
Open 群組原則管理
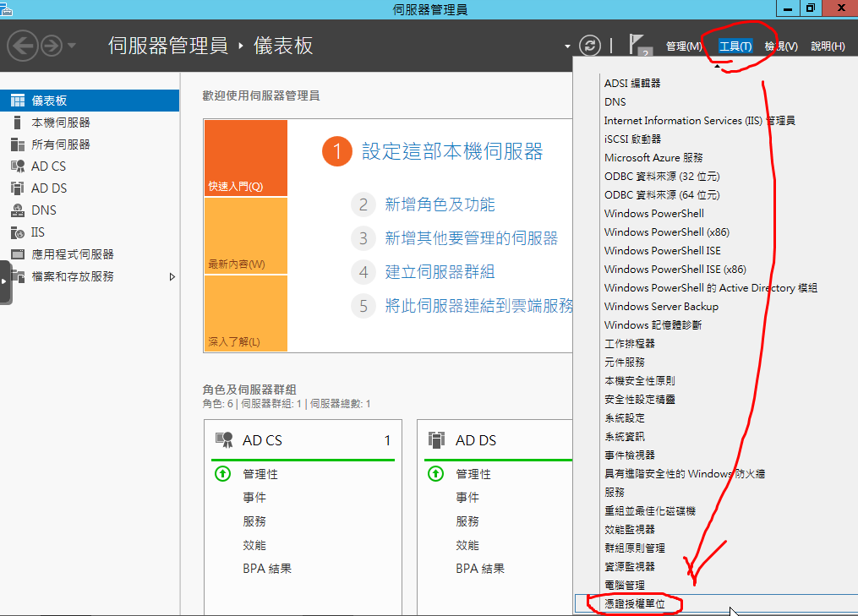tap(635, 548)
